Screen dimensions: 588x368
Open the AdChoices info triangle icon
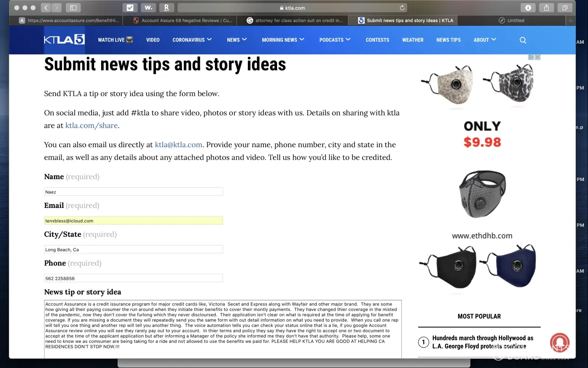(x=531, y=57)
